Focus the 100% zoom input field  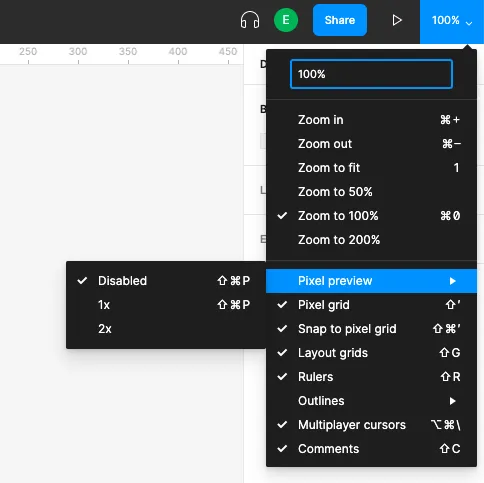[x=371, y=74]
